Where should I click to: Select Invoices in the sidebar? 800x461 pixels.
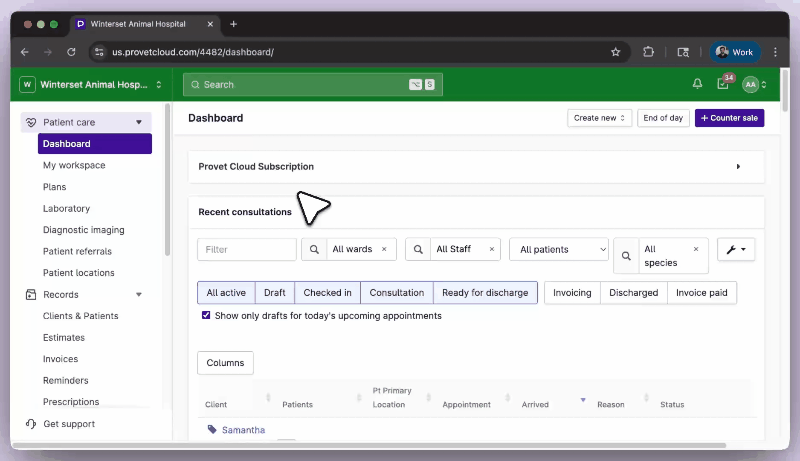pos(60,359)
